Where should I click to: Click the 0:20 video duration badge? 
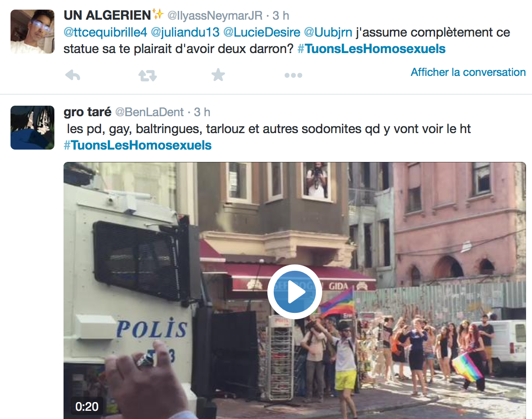click(x=87, y=407)
